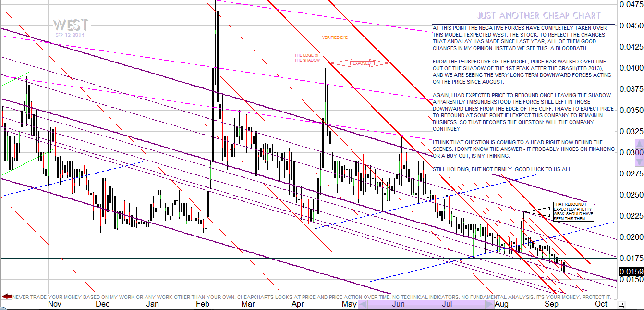The image size is (644, 310).
Task: Select the current price label 0.0159
Action: click(x=631, y=272)
